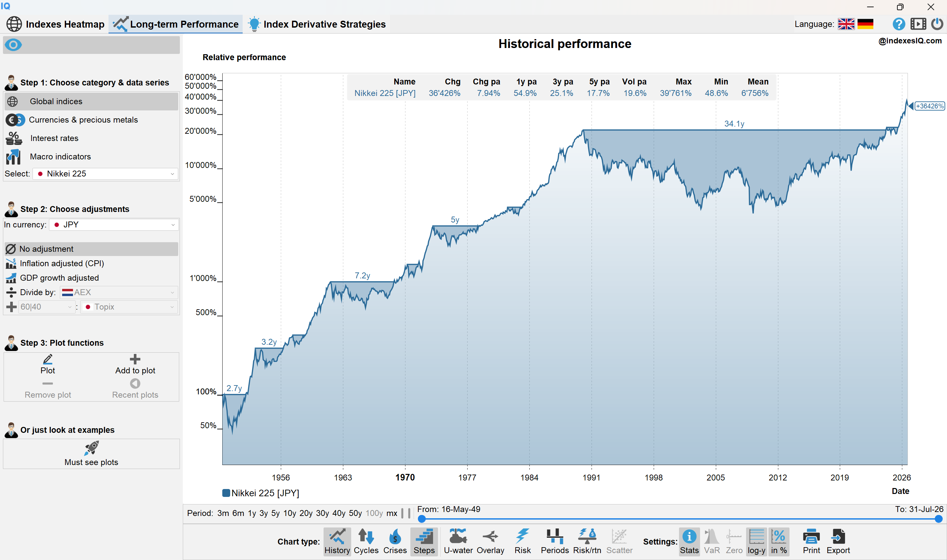Set period to mx

coord(392,513)
